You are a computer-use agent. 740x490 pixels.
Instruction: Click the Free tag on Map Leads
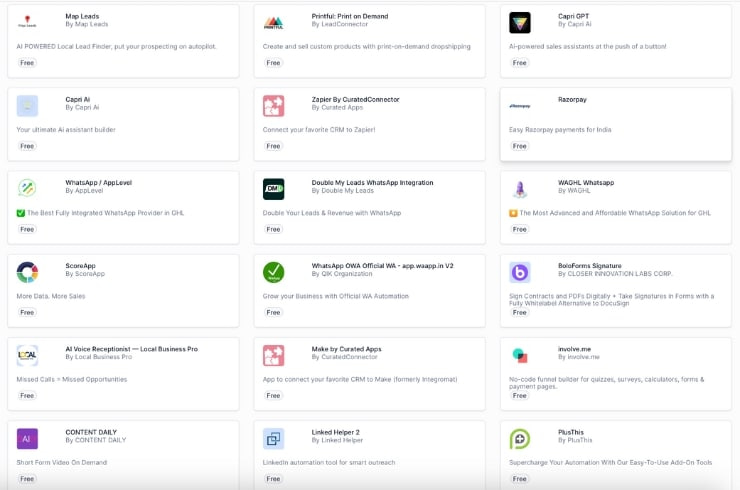click(27, 63)
